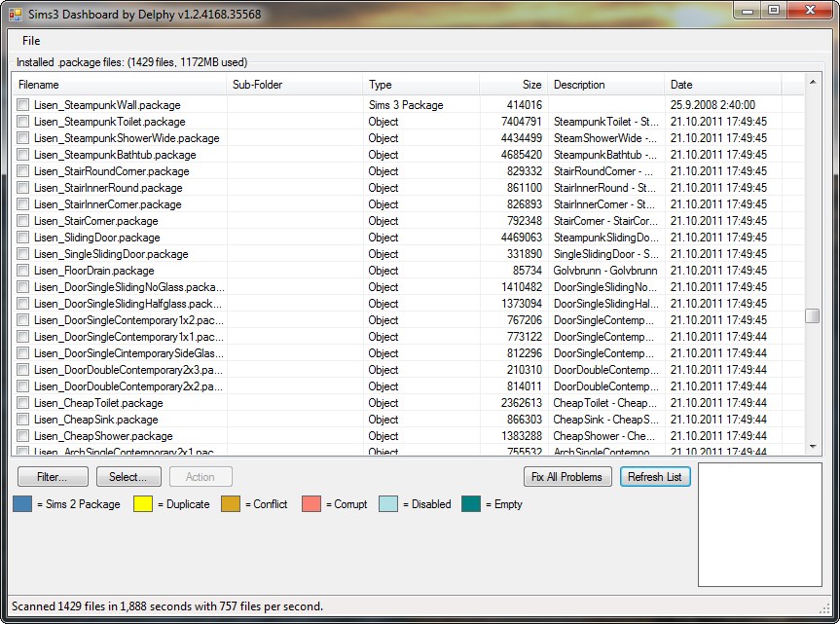Image resolution: width=840 pixels, height=624 pixels.
Task: Click the resize grip in status bar corner
Action: [825, 607]
